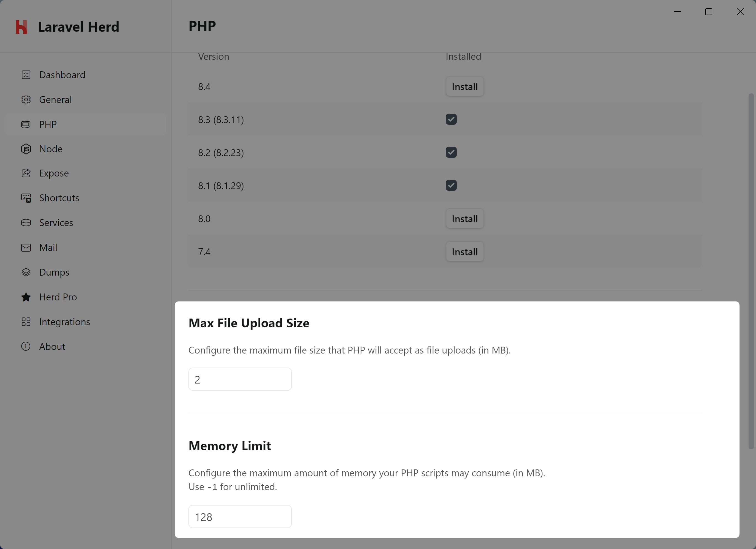The width and height of the screenshot is (756, 549).
Task: Click the Shortcuts keyboard icon
Action: 26,198
